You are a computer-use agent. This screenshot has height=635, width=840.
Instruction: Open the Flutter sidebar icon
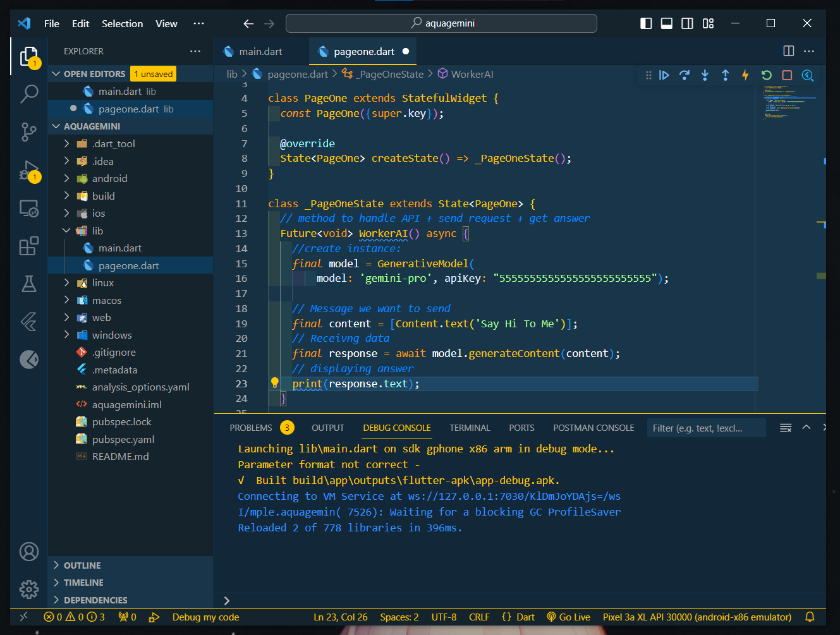pyautogui.click(x=29, y=322)
